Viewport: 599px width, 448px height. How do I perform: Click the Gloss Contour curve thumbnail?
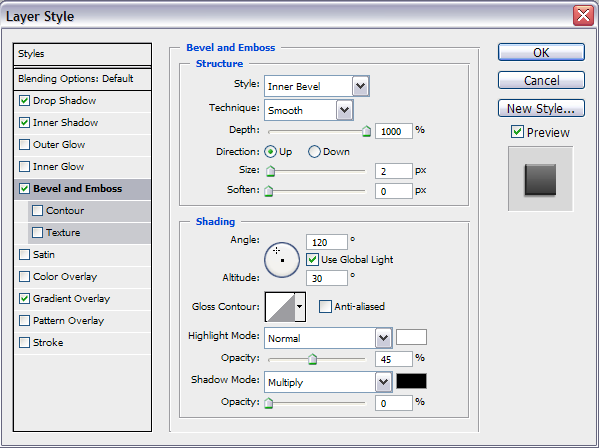coord(280,307)
